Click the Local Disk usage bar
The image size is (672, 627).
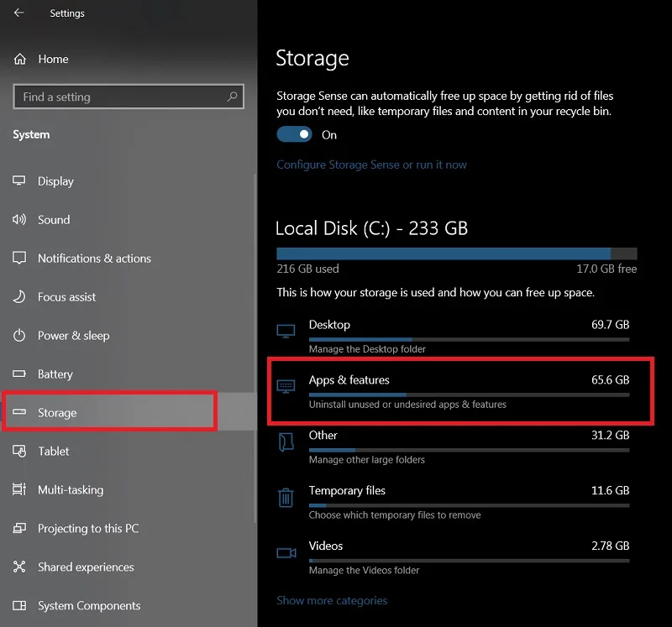point(457,253)
